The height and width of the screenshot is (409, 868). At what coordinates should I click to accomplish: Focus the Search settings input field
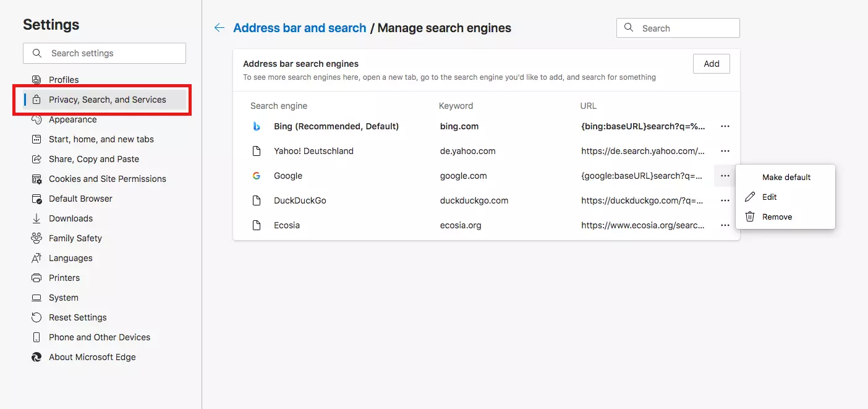tap(104, 53)
